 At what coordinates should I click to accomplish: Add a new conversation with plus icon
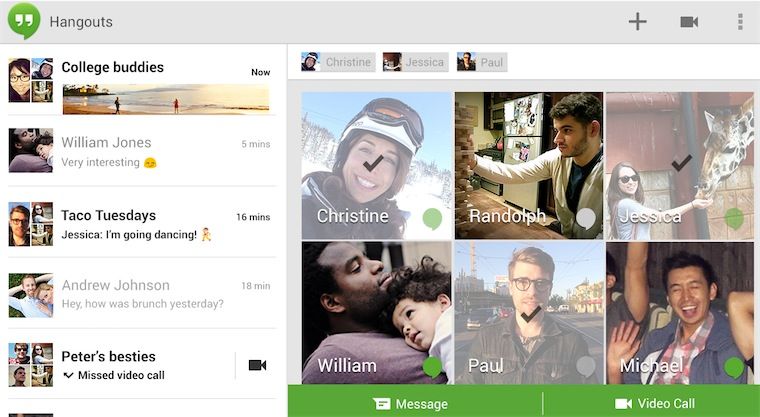[x=637, y=22]
